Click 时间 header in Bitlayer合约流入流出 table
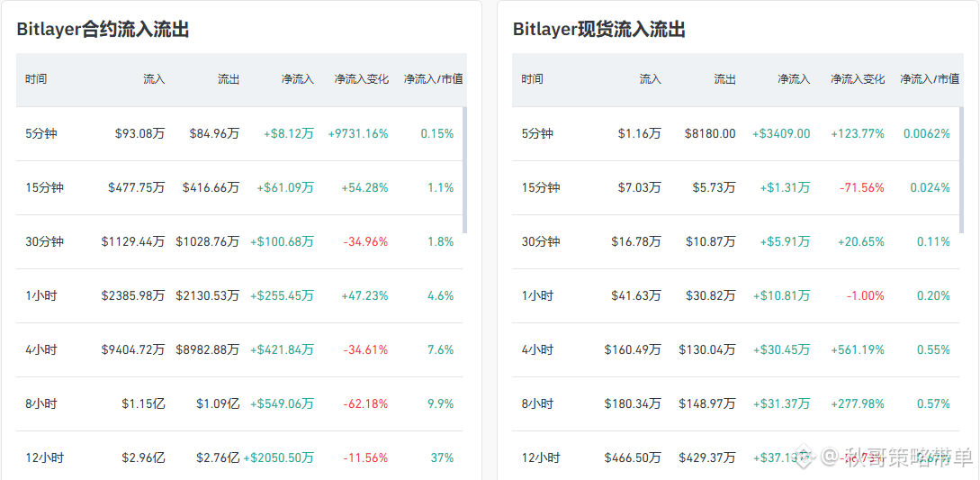This screenshot has height=480, width=980. point(36,79)
